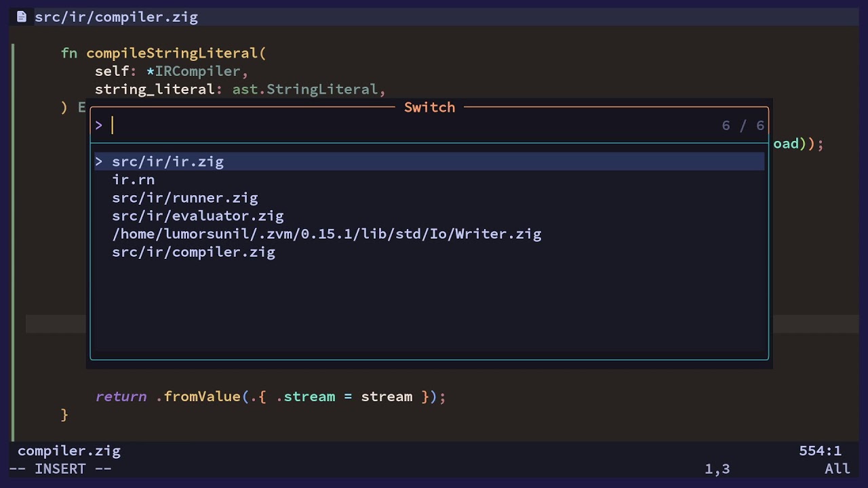Select the Io/Writer.zig entry in the picker
The width and height of the screenshot is (868, 488).
pyautogui.click(x=326, y=234)
